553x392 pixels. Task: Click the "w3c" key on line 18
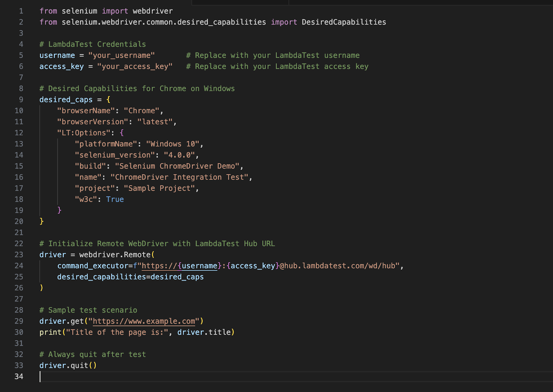coord(86,199)
